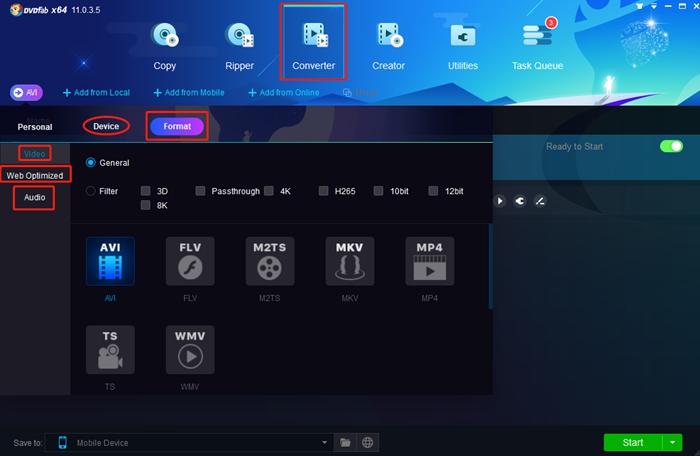Open the AVI profile switcher
Image resolution: width=700 pixels, height=456 pixels.
(x=26, y=92)
